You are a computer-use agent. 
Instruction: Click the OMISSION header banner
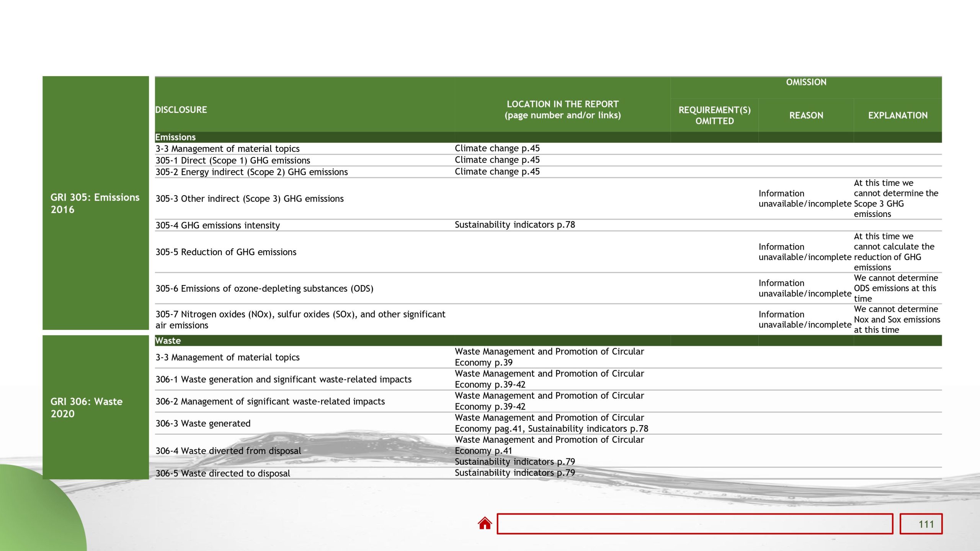tap(805, 82)
